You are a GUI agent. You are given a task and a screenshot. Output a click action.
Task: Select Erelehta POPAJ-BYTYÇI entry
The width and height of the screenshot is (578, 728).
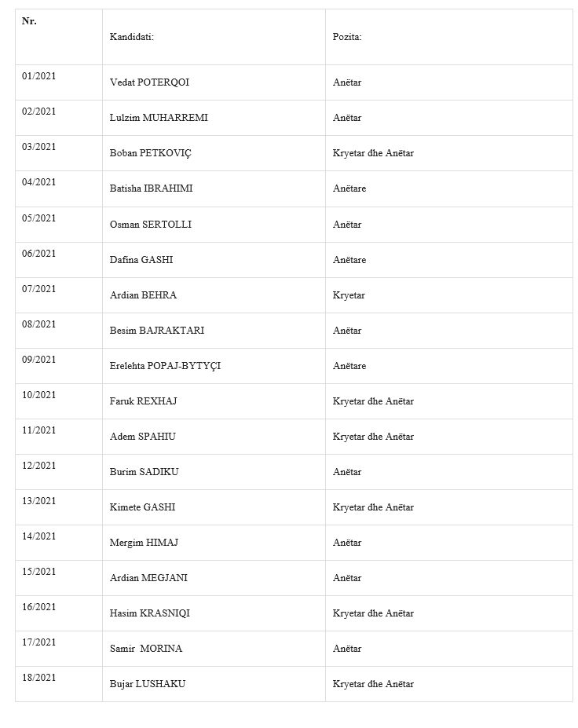(165, 366)
